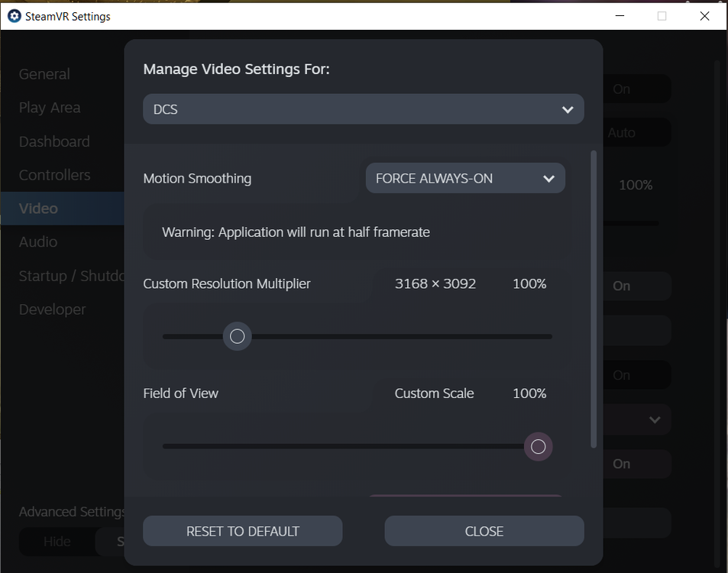Click the SteamVR logo in the title bar
The image size is (728, 573).
(13, 15)
